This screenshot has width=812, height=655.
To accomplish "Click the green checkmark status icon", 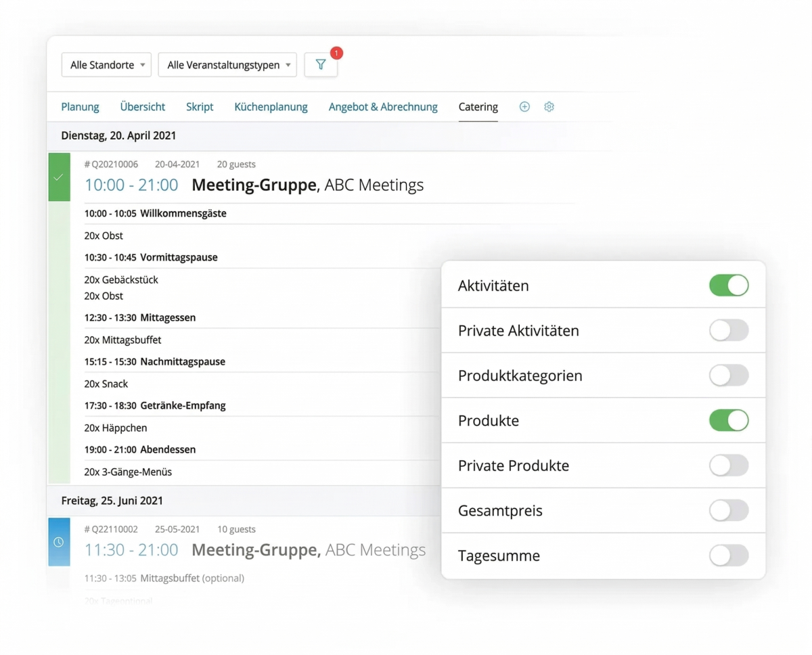I will click(x=59, y=177).
